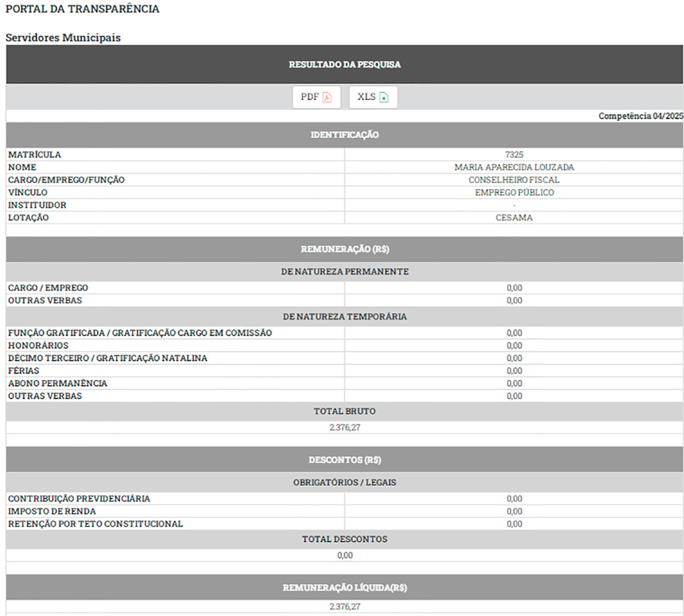Export results with the PDF button
This screenshot has height=616, width=684.
click(316, 97)
